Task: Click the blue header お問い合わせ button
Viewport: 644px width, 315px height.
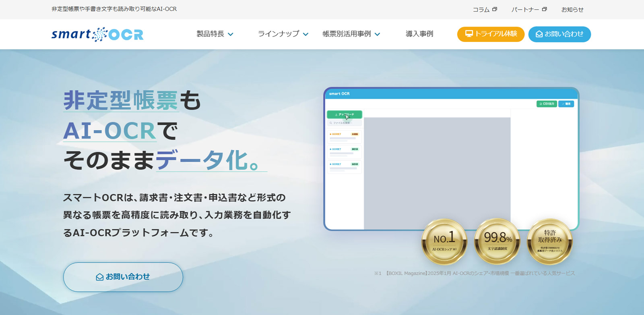Action: [559, 34]
